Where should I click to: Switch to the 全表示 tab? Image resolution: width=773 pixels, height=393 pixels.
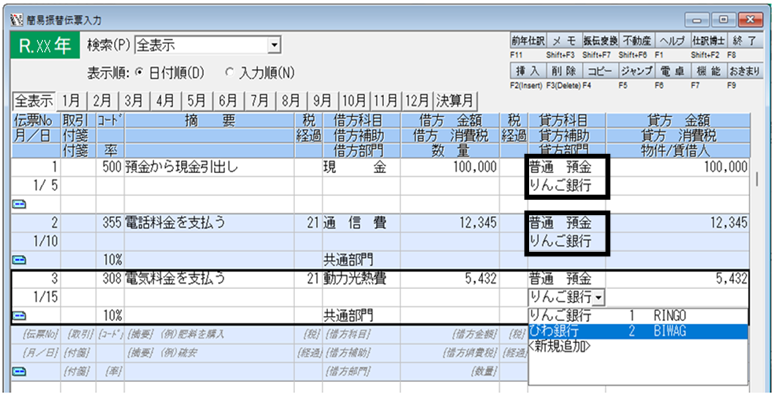(34, 101)
